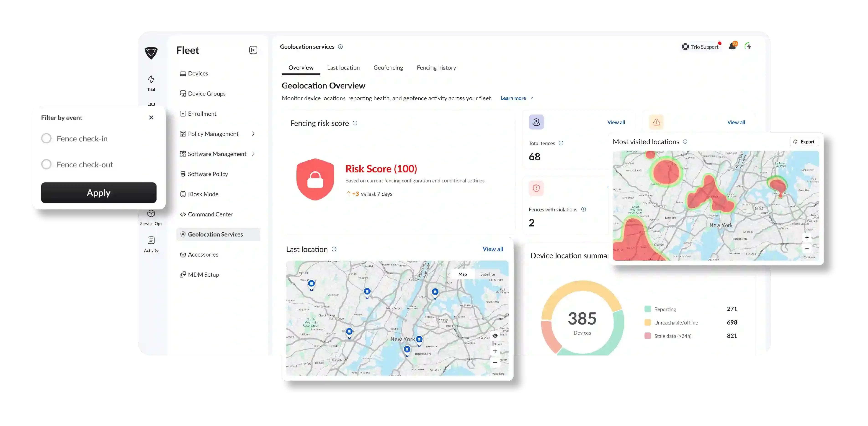Click the info icon next to Last location heading
This screenshot has height=426, width=868.
click(x=334, y=249)
